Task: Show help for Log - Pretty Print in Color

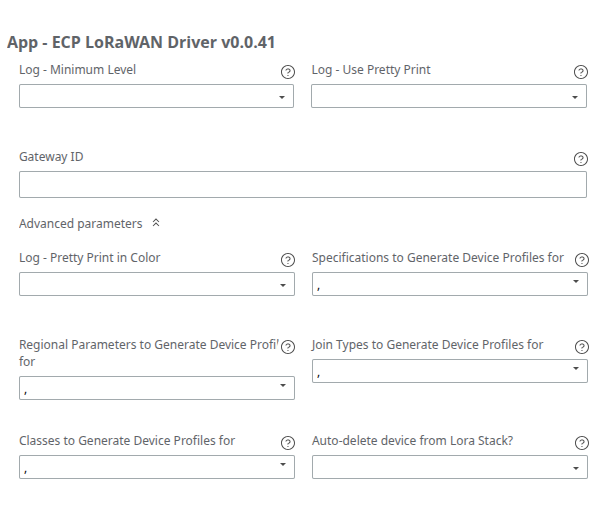Action: (288, 260)
